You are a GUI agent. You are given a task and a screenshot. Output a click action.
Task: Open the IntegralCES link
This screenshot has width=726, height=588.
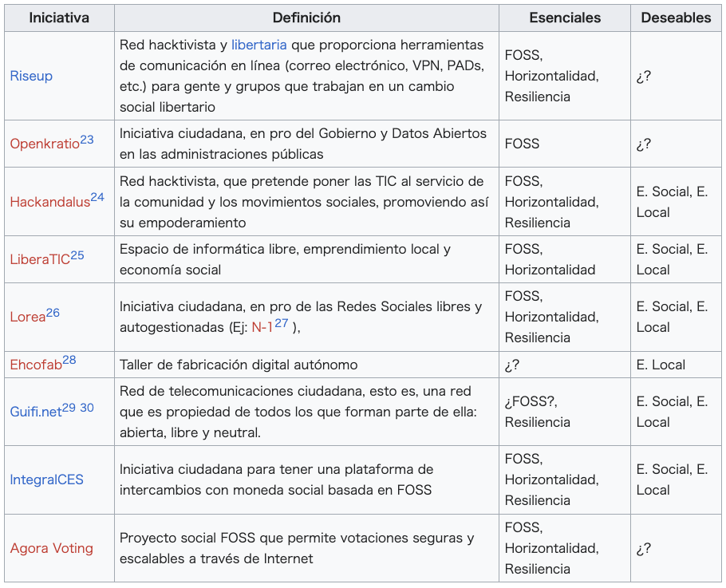coord(47,479)
